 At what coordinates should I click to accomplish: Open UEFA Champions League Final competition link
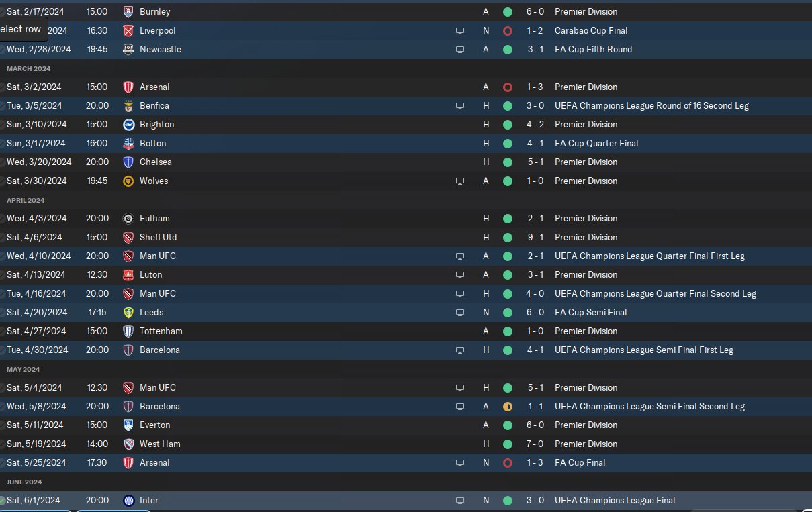pyautogui.click(x=615, y=501)
